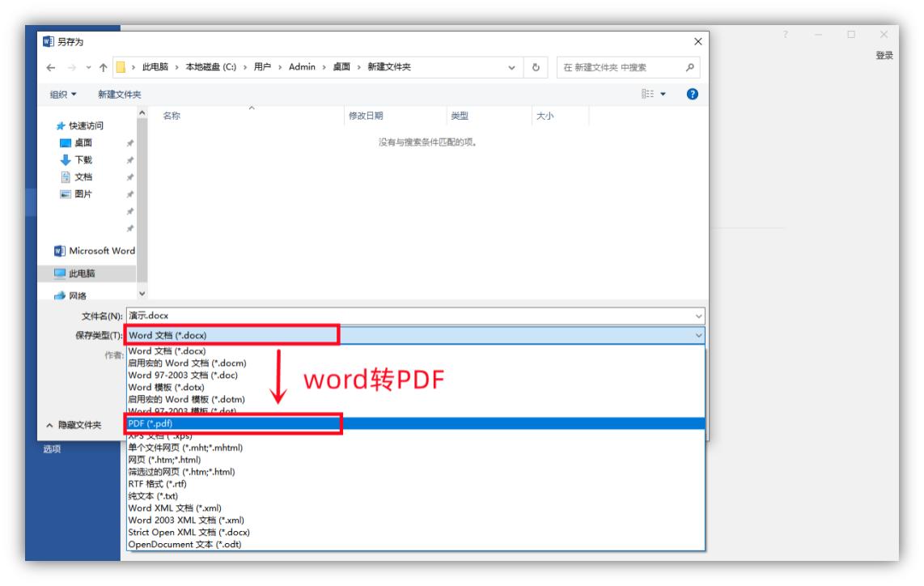Click the view layout options icon

654,95
